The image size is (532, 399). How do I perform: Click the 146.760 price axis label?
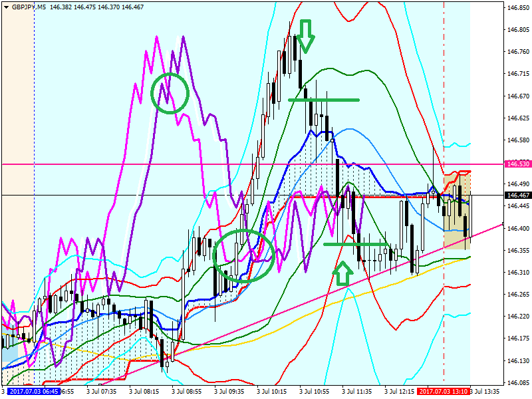518,52
